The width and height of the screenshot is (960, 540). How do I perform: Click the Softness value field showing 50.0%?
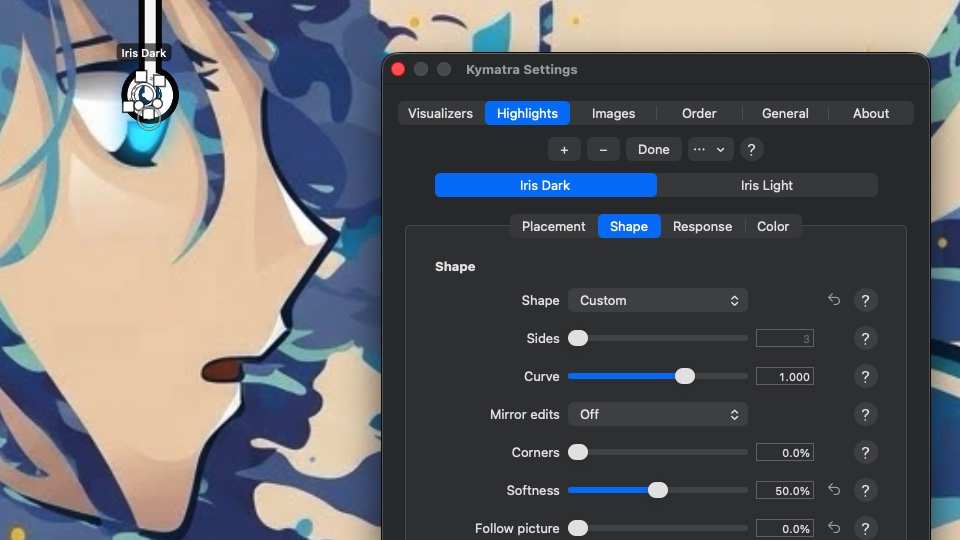(x=784, y=490)
